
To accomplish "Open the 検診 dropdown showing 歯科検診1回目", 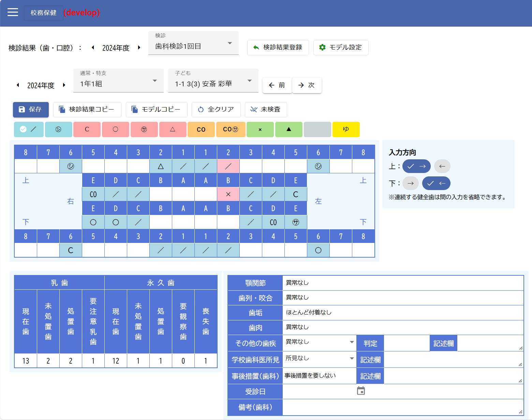I will [193, 43].
